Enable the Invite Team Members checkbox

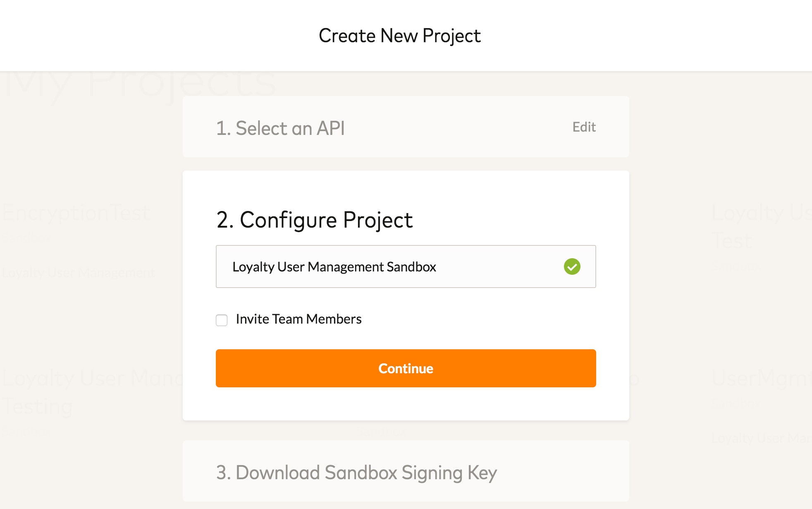coord(222,320)
